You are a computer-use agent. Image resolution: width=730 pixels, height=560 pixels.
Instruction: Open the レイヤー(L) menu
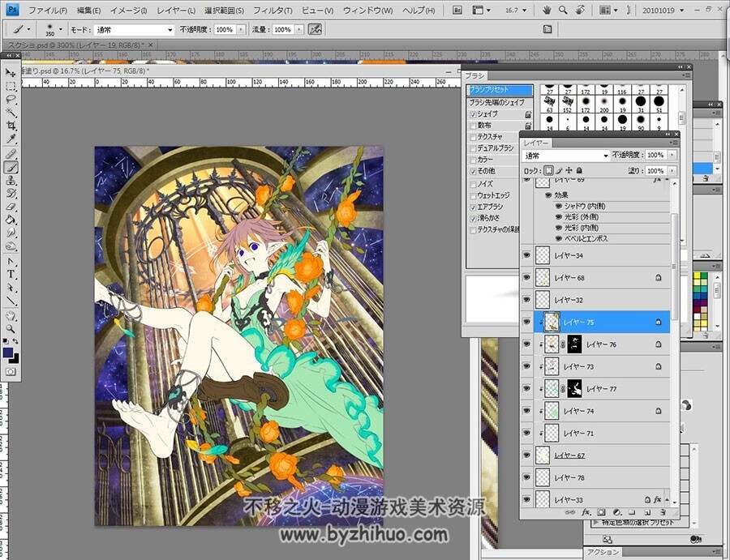[x=175, y=10]
